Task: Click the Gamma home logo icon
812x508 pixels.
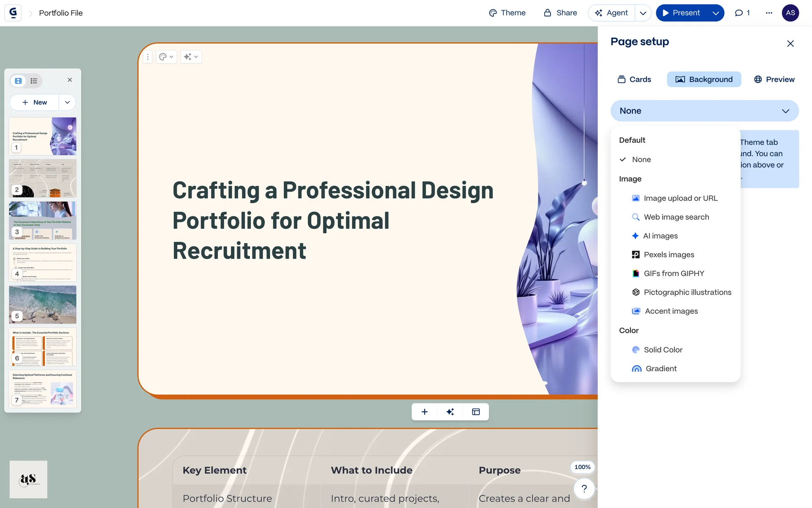Action: point(13,13)
